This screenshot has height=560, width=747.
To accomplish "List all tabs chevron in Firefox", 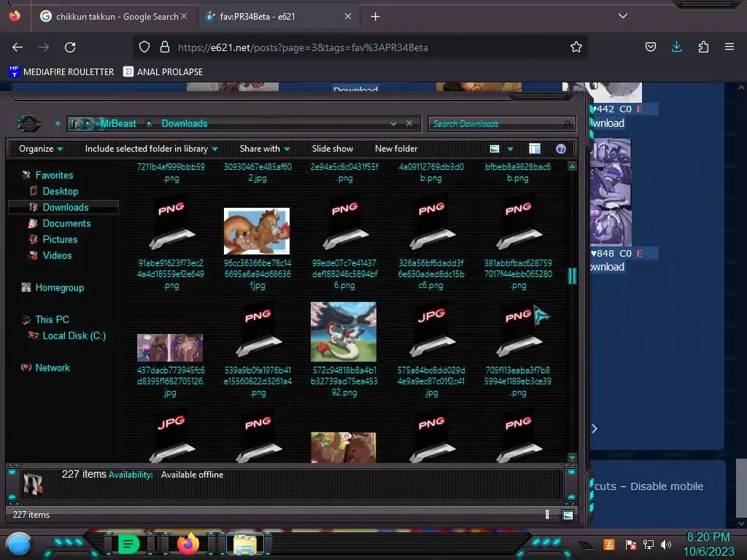I will (x=623, y=16).
